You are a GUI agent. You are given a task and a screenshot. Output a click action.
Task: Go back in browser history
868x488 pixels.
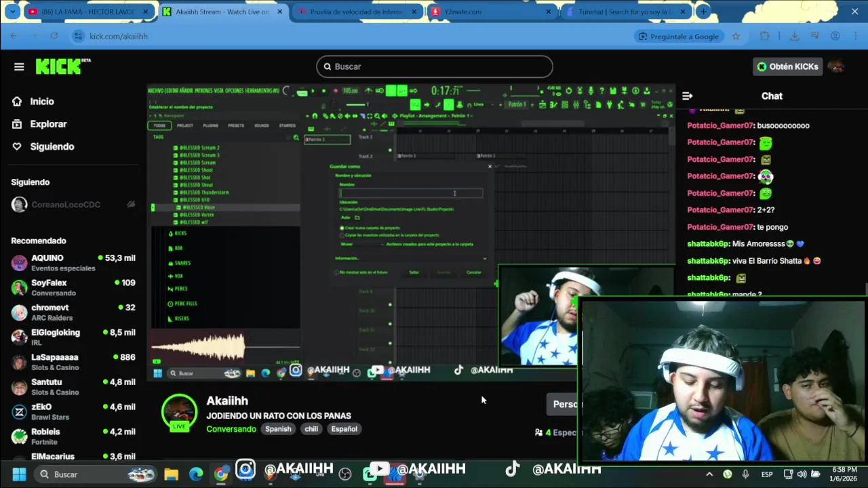pos(14,36)
